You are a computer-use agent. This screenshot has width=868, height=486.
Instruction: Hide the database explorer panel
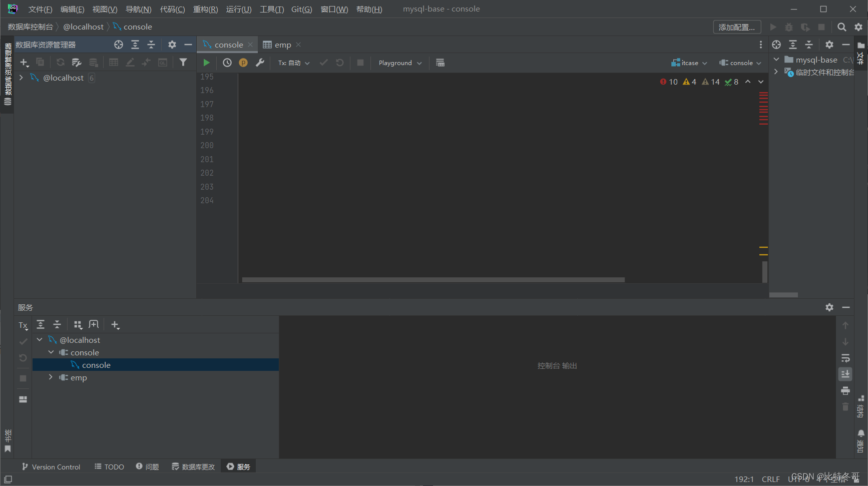[188, 45]
